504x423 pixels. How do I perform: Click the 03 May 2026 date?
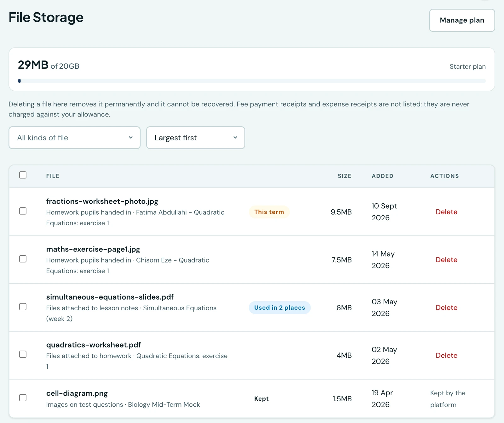(384, 307)
